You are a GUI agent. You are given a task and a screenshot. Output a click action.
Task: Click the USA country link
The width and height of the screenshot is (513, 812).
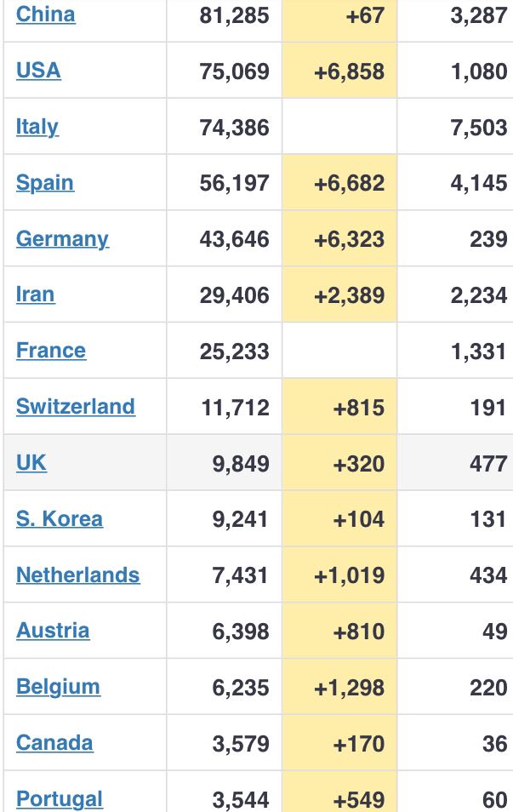[38, 71]
